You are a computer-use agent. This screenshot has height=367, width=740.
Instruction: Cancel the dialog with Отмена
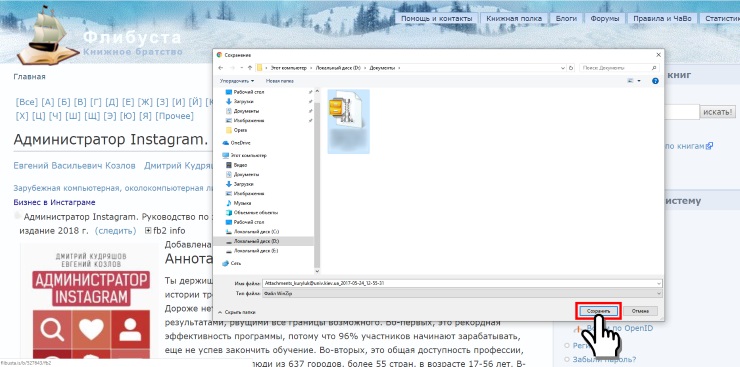(x=640, y=311)
